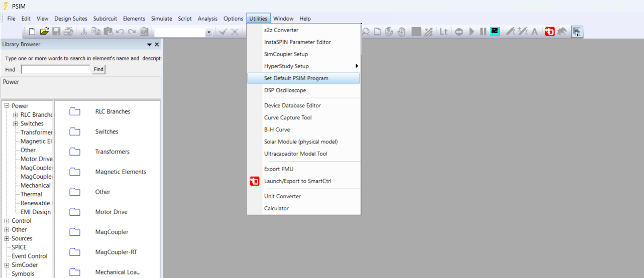Click the gray elephant toolbar icon

[562, 32]
